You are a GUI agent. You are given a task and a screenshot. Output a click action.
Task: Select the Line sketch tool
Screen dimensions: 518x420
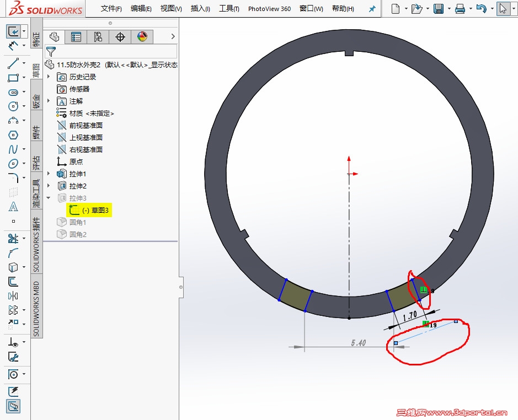13,63
